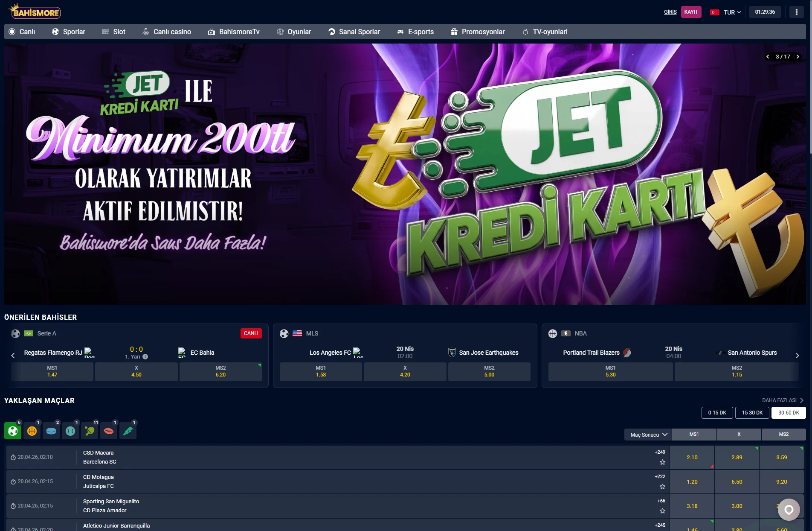This screenshot has width=812, height=531.
Task: Show previous recommended bets
Action: [13, 355]
